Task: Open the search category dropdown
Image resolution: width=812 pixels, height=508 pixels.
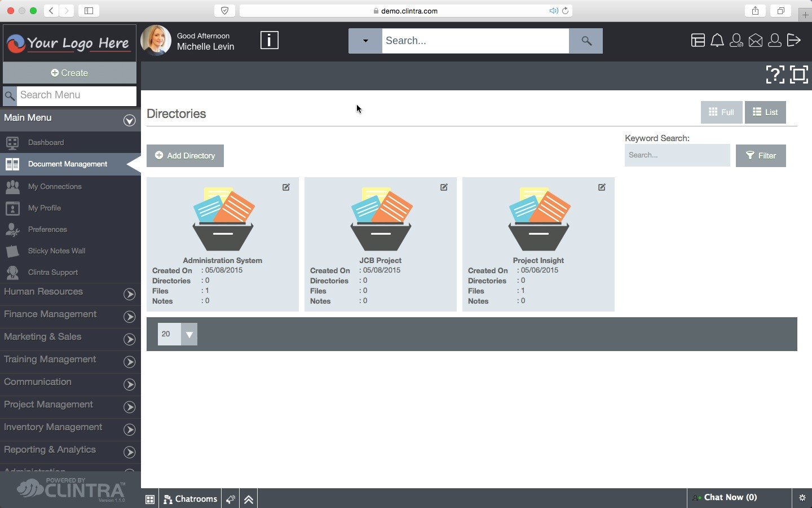Action: click(x=365, y=41)
